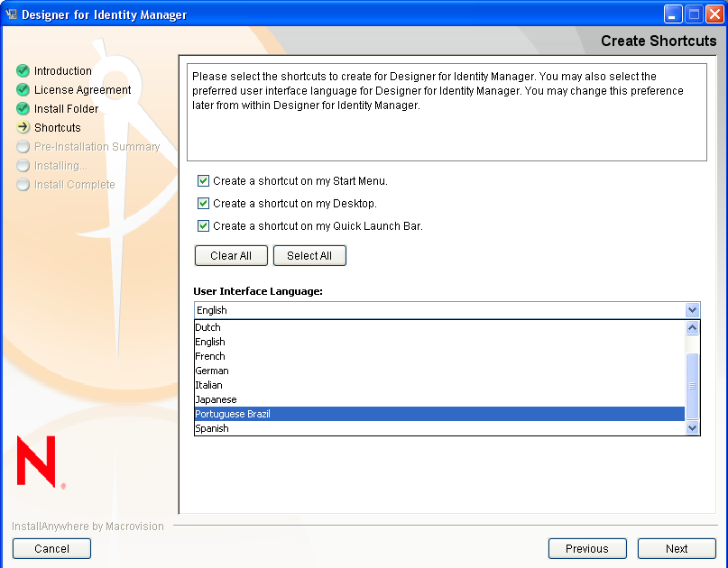Click the gray circle beside Installing step

(x=23, y=165)
